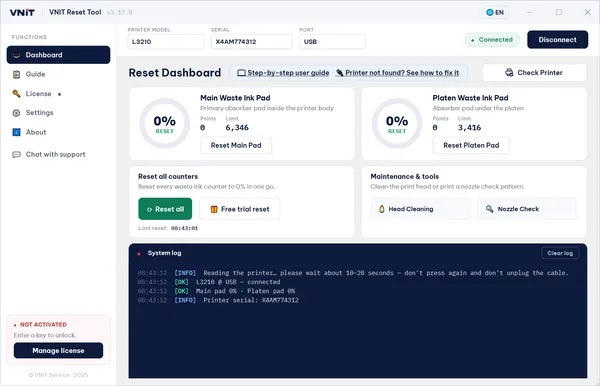Open Step-by-step user guide link
This screenshot has width=600, height=386.
pyautogui.click(x=288, y=73)
